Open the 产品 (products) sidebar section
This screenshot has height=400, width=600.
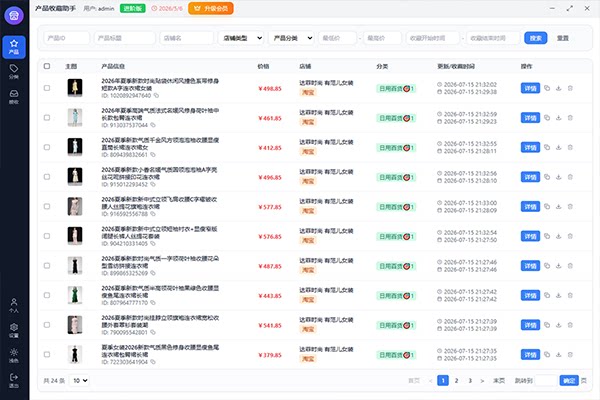(14, 47)
